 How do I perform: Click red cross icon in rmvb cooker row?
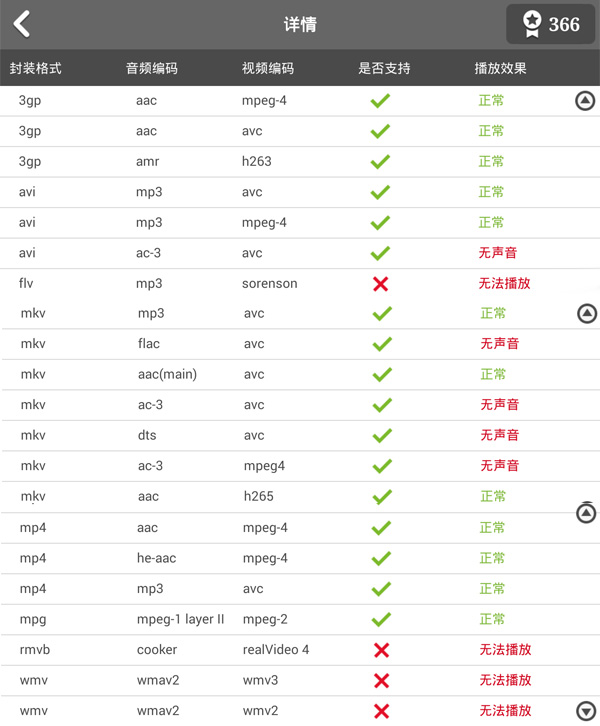pos(381,650)
